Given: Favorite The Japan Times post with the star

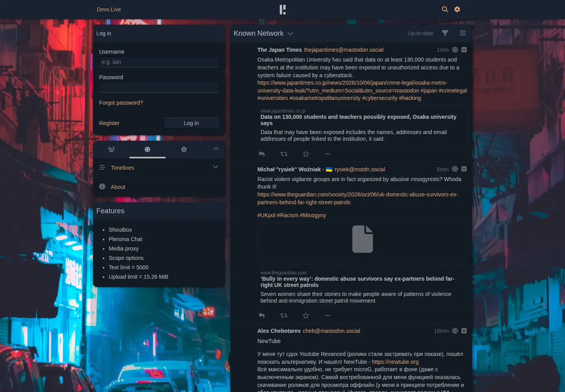Looking at the screenshot, I should [x=306, y=154].
